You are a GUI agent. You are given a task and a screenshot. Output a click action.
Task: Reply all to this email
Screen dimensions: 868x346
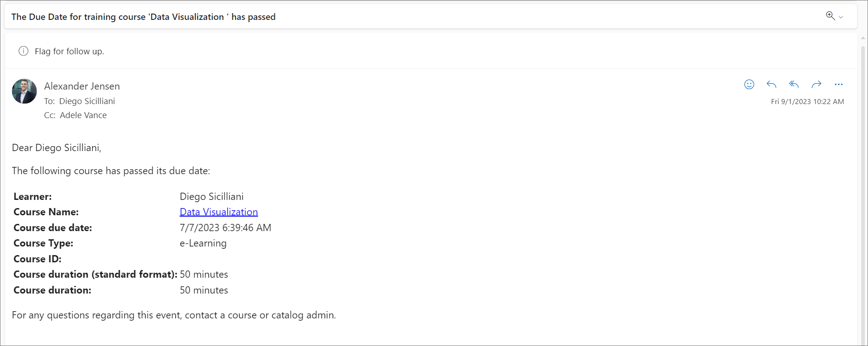point(794,85)
